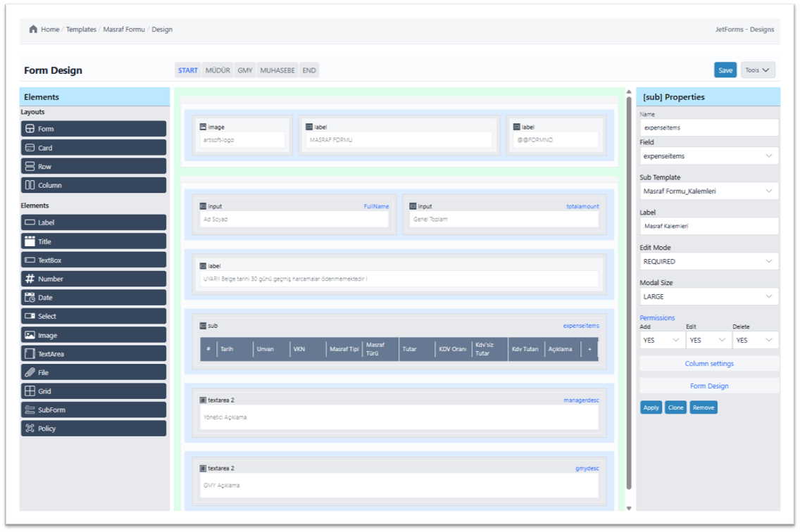Viewport: 800px width, 532px height.
Task: Switch to the MÜDÜR stage tab
Action: pyautogui.click(x=218, y=70)
